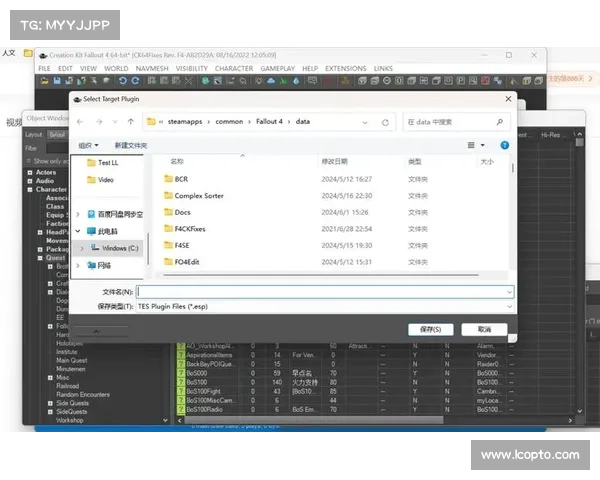This screenshot has width=600, height=480.
Task: Open the NAVMESH menu
Action: pyautogui.click(x=152, y=69)
